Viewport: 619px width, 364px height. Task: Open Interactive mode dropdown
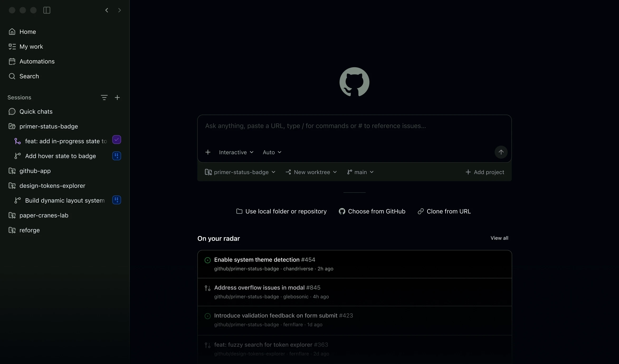point(236,152)
